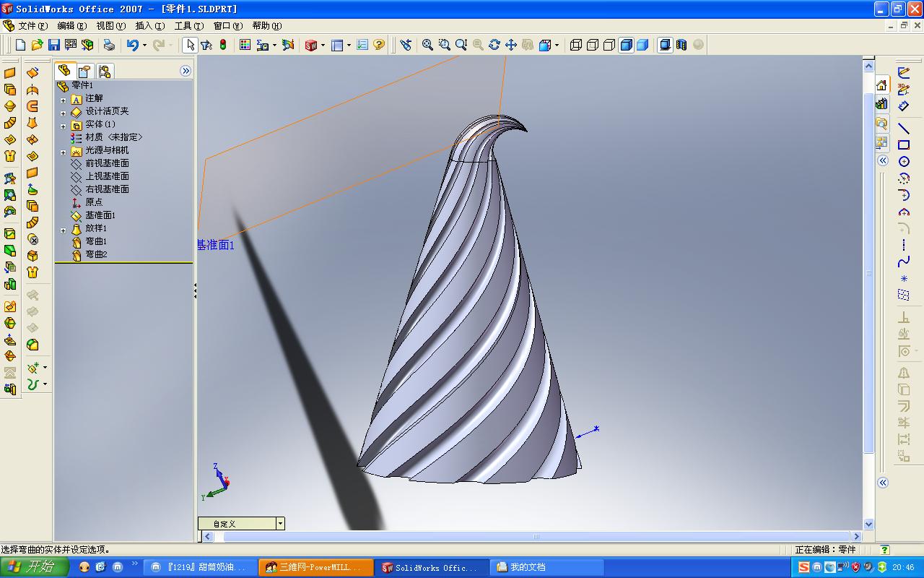Click the horizontal viewport scrollbar thumb

click(536, 536)
